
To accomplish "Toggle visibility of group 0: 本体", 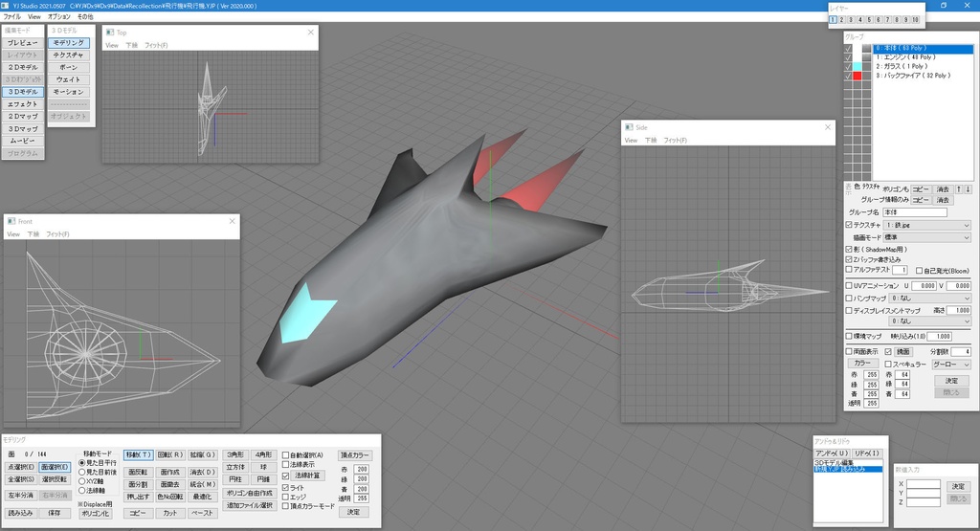I will click(848, 48).
